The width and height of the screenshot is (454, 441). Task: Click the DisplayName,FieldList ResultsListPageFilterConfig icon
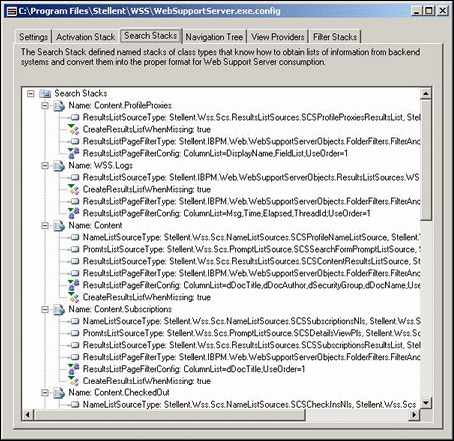(73, 153)
